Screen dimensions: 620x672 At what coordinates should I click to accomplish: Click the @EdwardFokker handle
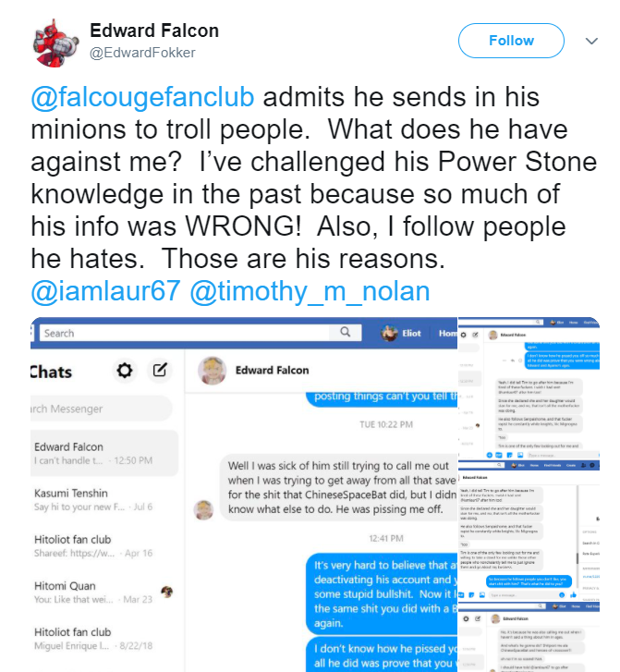click(x=141, y=53)
